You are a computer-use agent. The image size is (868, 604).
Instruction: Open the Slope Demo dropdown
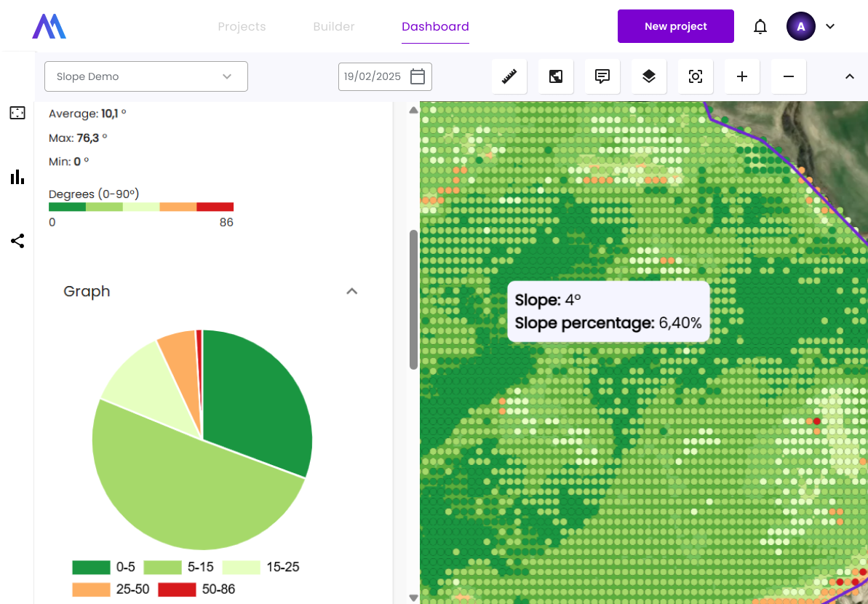coord(146,76)
